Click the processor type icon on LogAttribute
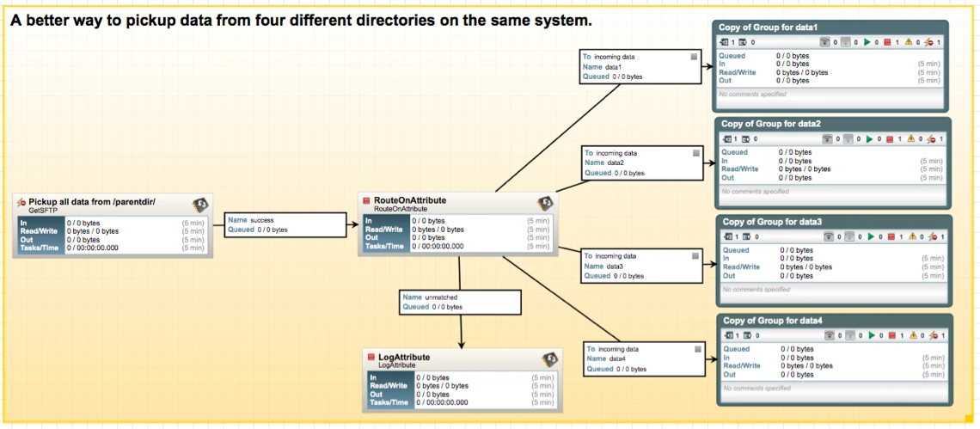The width and height of the screenshot is (980, 429). click(x=549, y=359)
